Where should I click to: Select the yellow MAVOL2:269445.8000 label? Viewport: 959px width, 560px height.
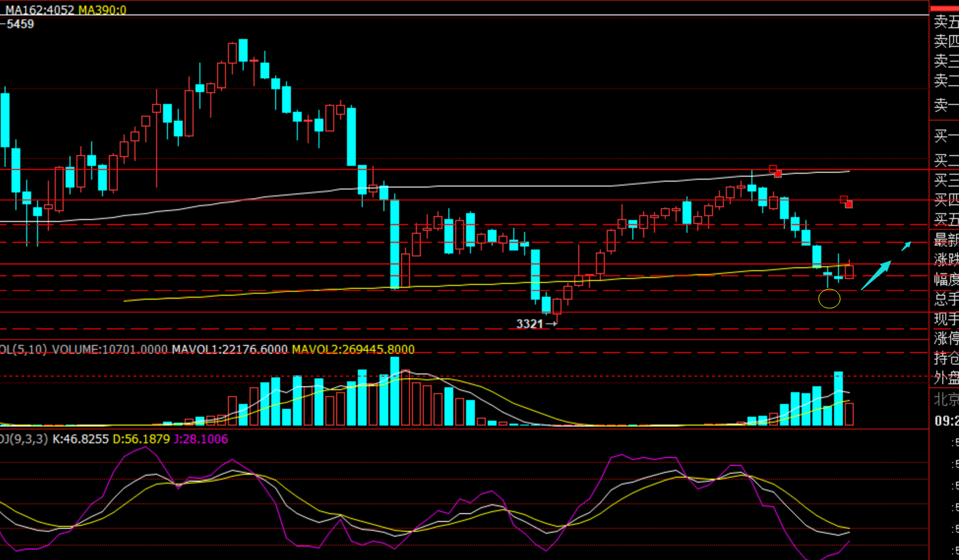pyautogui.click(x=353, y=350)
